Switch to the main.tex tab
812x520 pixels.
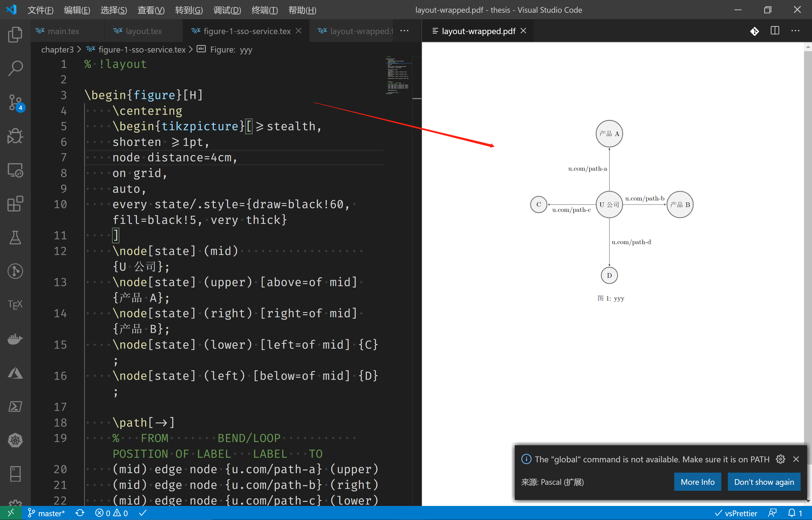pyautogui.click(x=67, y=31)
